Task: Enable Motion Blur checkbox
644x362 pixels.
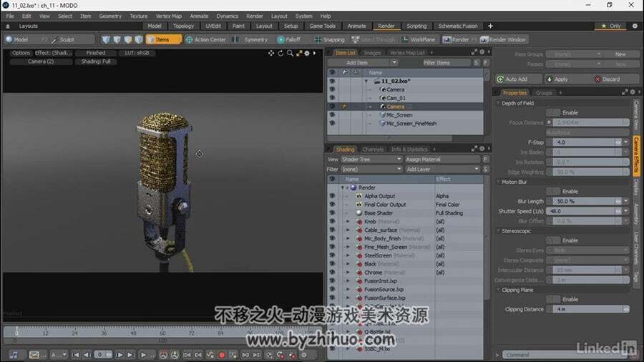Action: pos(553,191)
